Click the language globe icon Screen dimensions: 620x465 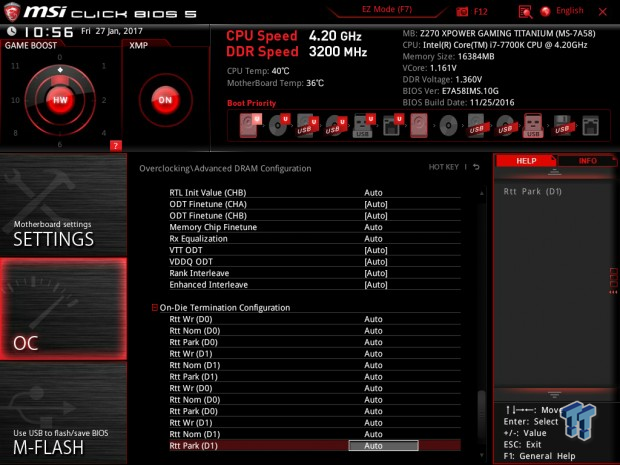point(546,11)
